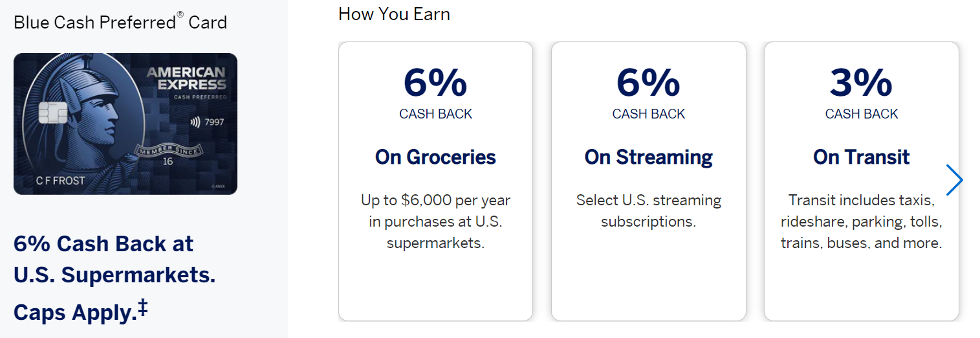
Task: Click the 'How You Earn' heading
Action: tap(394, 14)
